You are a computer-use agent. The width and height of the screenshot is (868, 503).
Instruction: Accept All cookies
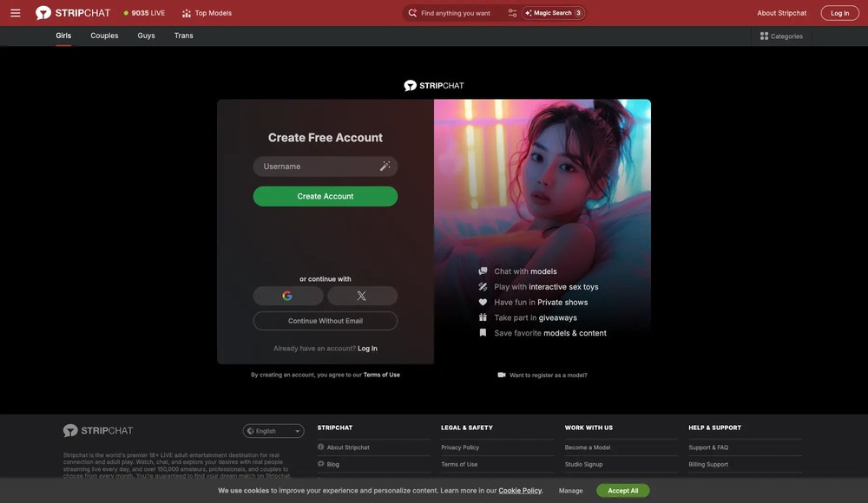622,491
